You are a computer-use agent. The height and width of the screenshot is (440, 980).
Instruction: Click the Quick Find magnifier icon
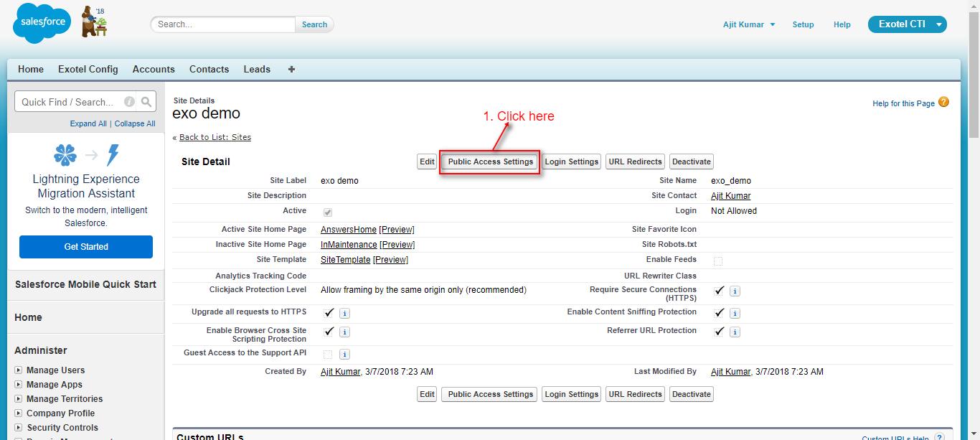pos(146,102)
